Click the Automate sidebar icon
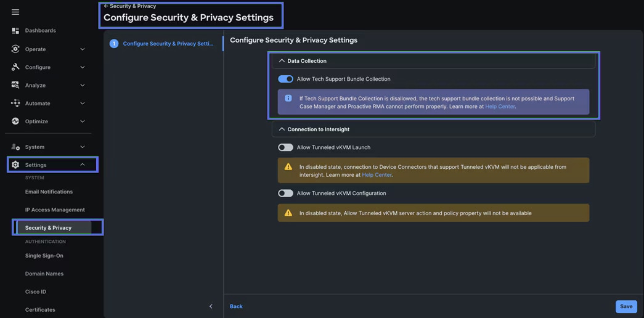Screen dimensions: 644x318 pos(15,103)
